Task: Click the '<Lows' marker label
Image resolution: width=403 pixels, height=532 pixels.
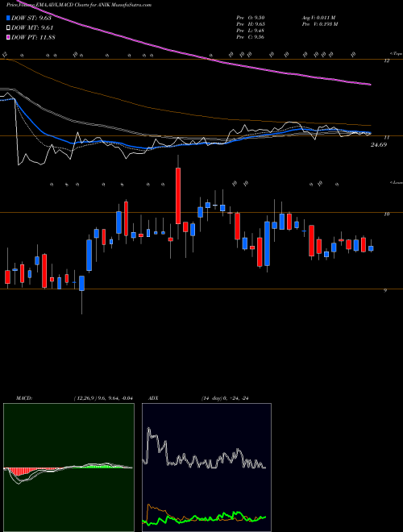Action: point(396,183)
